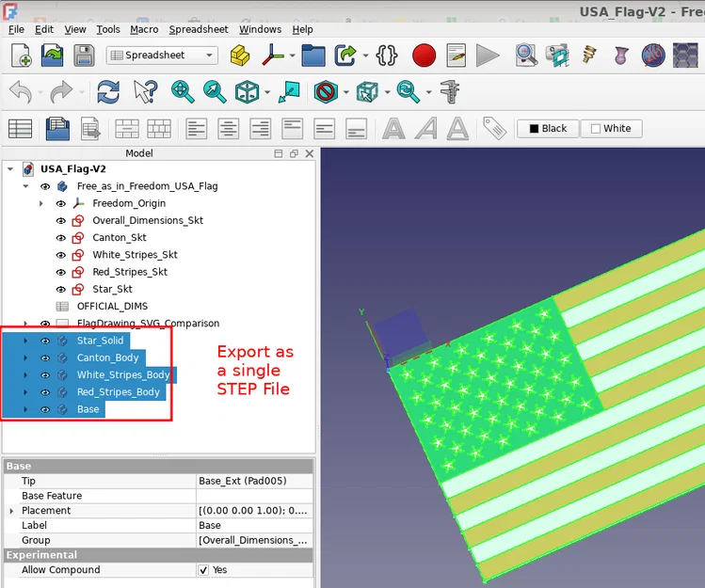Click the curly braces variable set icon
This screenshot has width=705, height=588.
(386, 56)
